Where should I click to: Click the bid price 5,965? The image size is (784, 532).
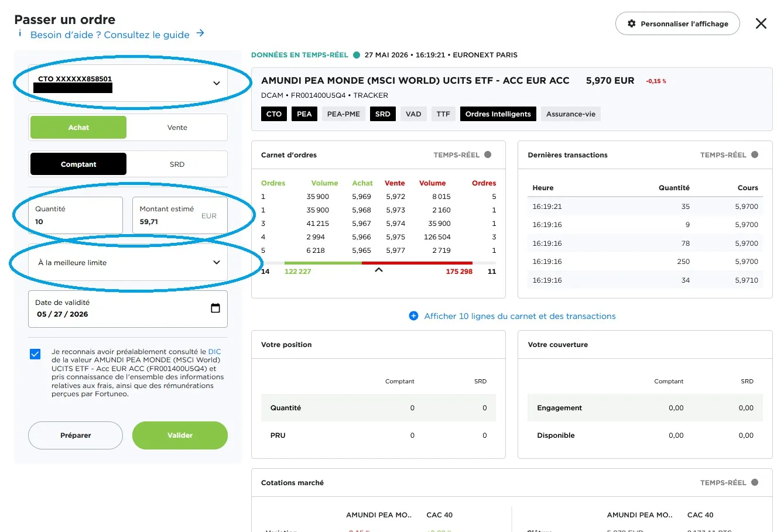tap(361, 250)
